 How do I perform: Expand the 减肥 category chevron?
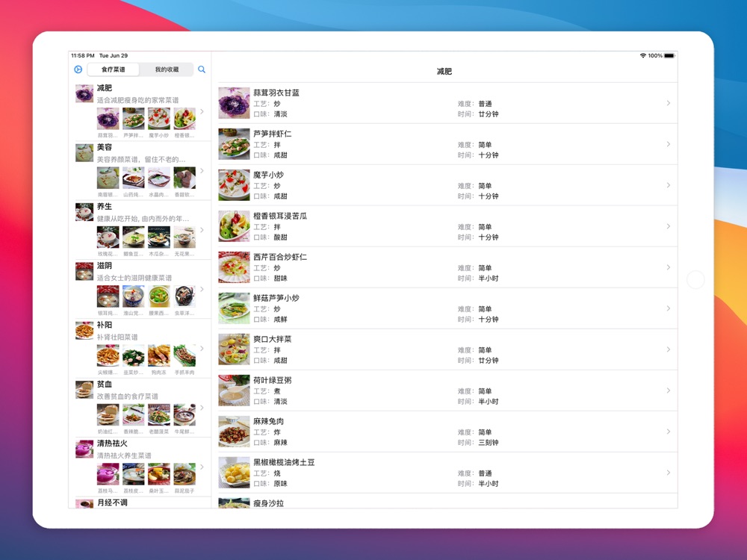click(202, 111)
